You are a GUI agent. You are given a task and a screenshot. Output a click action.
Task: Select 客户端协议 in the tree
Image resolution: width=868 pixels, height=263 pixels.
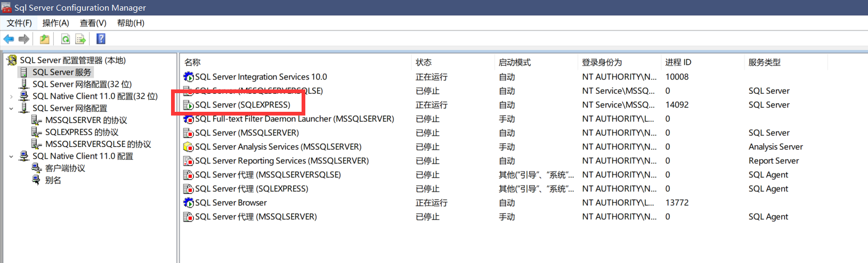tap(65, 168)
